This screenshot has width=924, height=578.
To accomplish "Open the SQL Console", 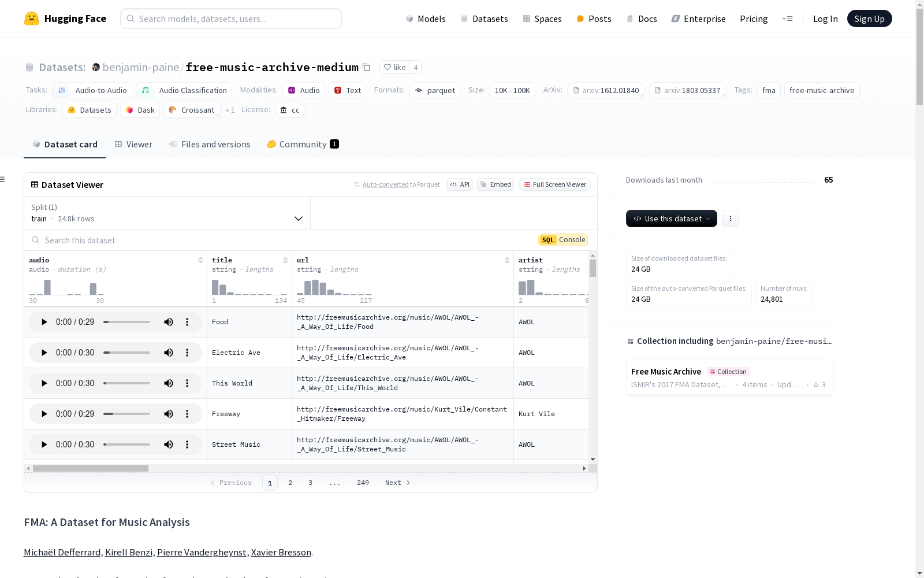I will (563, 240).
